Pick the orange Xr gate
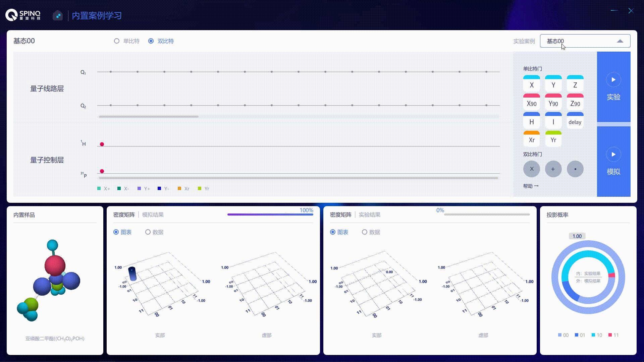The height and width of the screenshot is (362, 644). (532, 140)
